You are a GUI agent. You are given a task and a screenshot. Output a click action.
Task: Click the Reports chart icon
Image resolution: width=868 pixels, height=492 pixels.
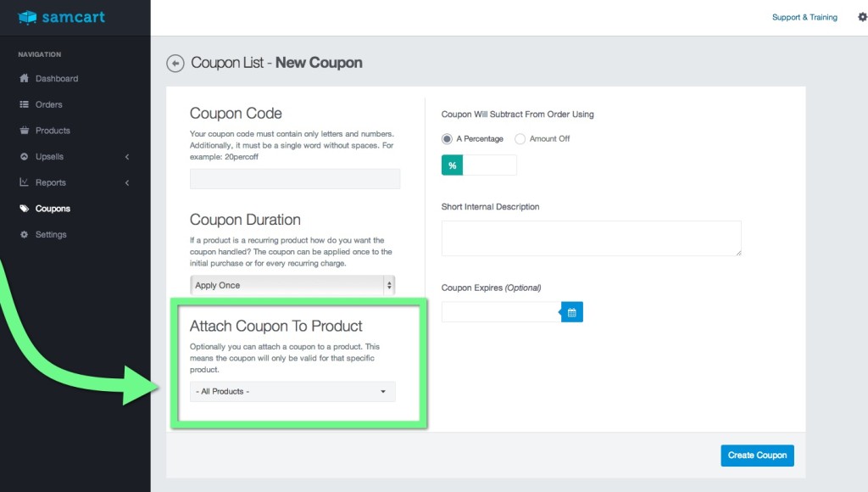click(x=25, y=182)
